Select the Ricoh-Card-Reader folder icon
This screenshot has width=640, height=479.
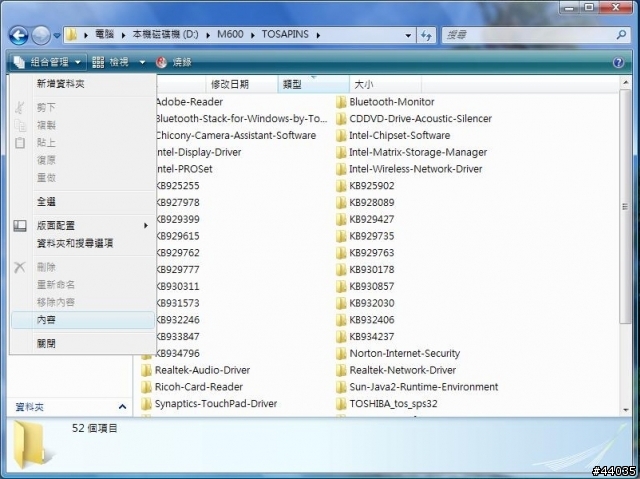[x=146, y=387]
